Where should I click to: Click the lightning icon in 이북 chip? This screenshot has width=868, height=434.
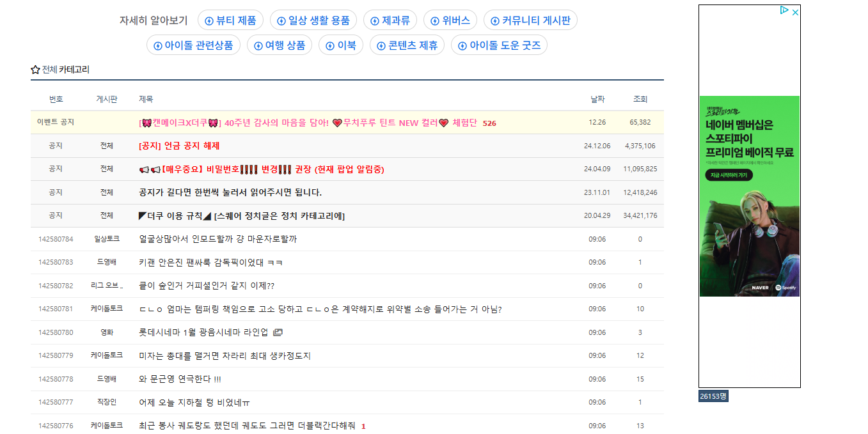coord(330,46)
